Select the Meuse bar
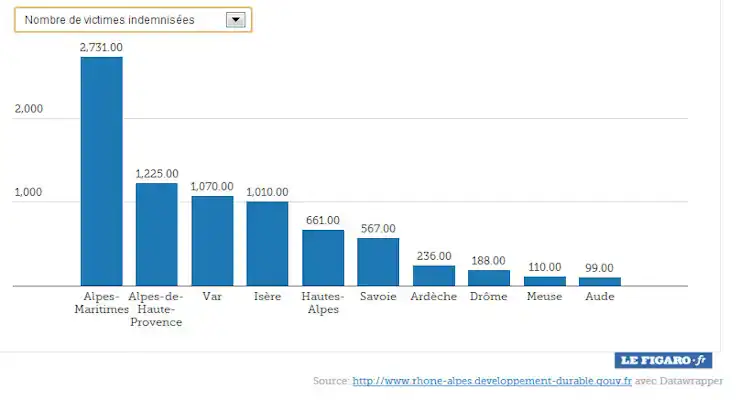The image size is (740, 400). (x=544, y=281)
